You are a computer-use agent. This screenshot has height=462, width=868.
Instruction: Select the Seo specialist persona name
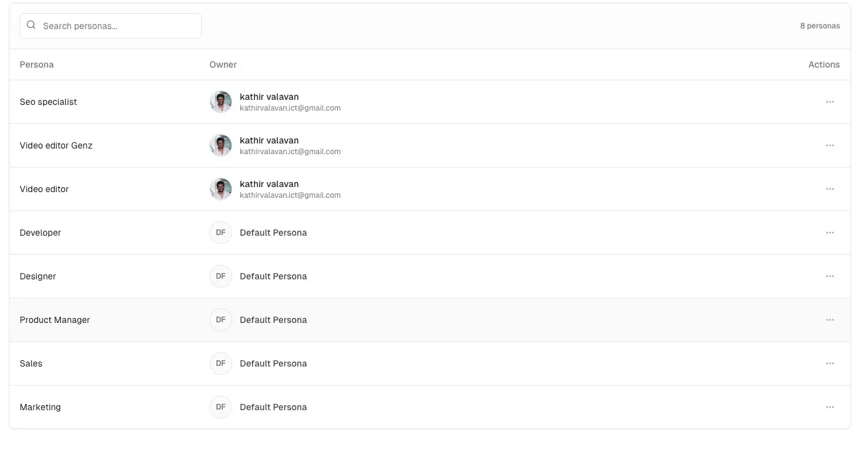48,102
